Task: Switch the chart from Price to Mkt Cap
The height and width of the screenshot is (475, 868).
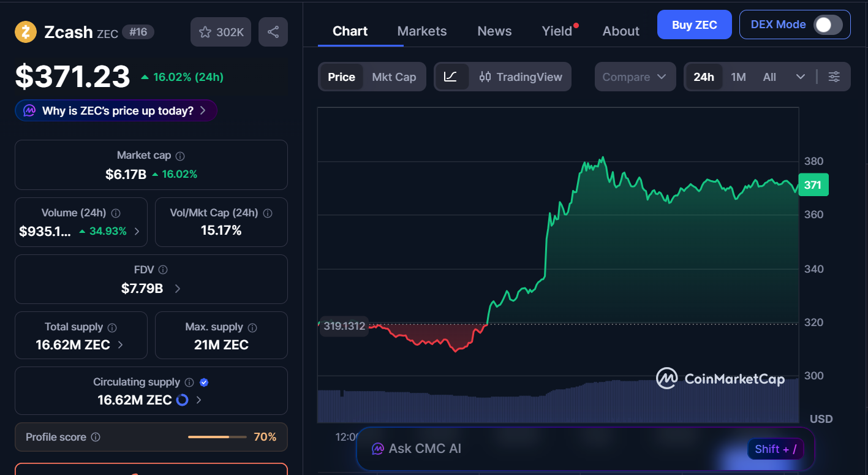Action: [x=394, y=77]
